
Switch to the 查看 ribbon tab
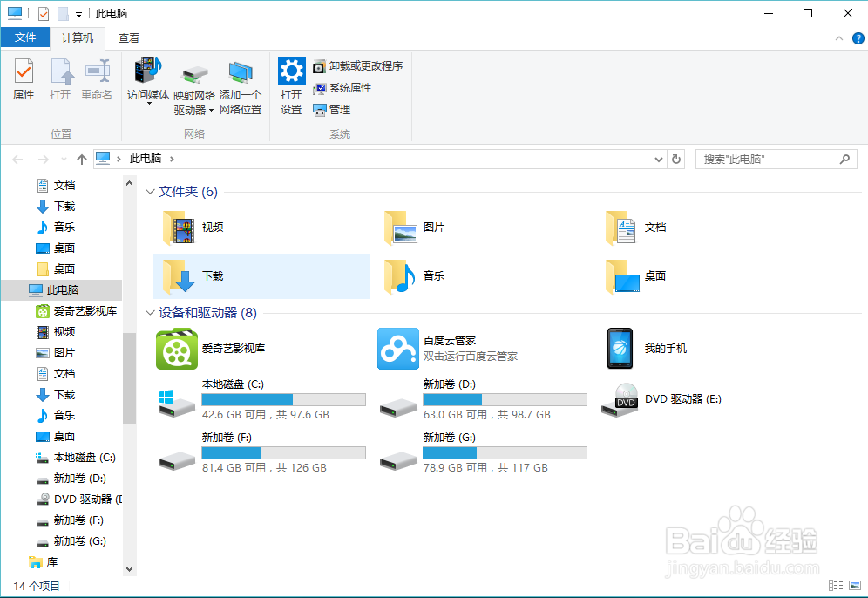pos(128,37)
